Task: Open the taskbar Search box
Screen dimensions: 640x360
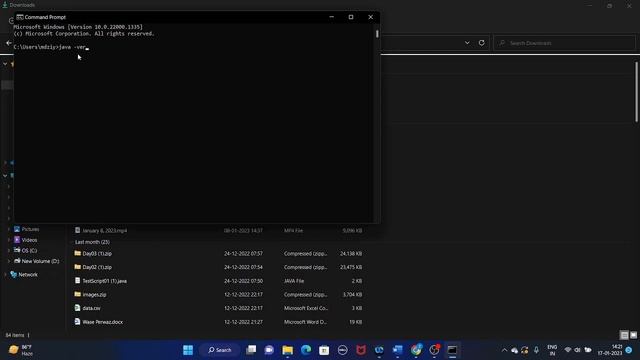Action: [x=220, y=350]
